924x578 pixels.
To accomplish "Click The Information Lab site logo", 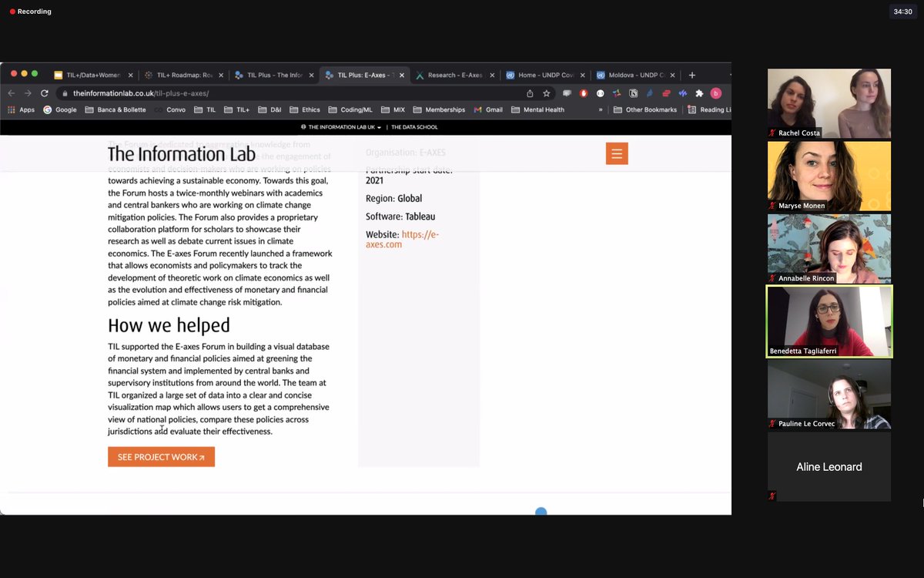I will (182, 154).
